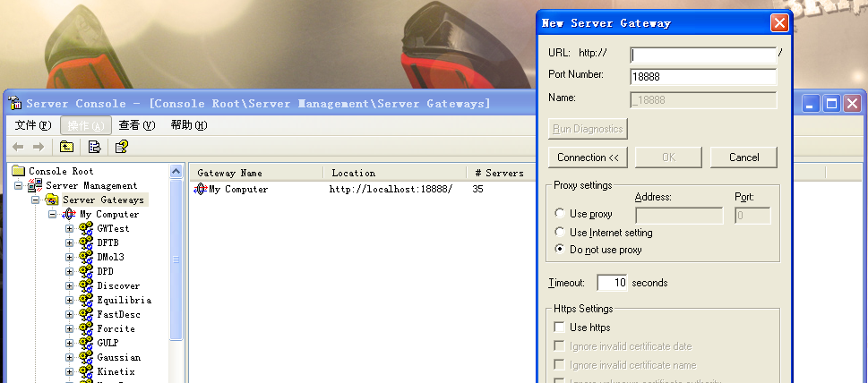The image size is (868, 383).
Task: Select the Use Internet setting radio button
Action: [560, 232]
